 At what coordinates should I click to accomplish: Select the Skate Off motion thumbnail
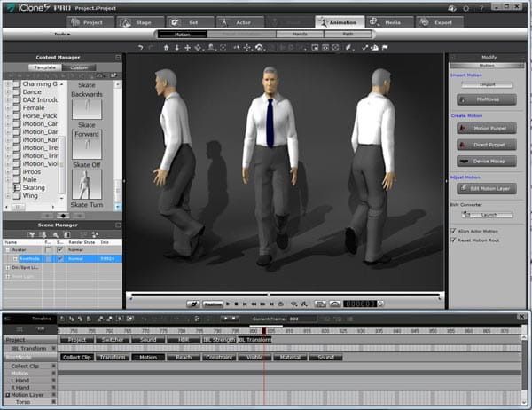coord(87,184)
